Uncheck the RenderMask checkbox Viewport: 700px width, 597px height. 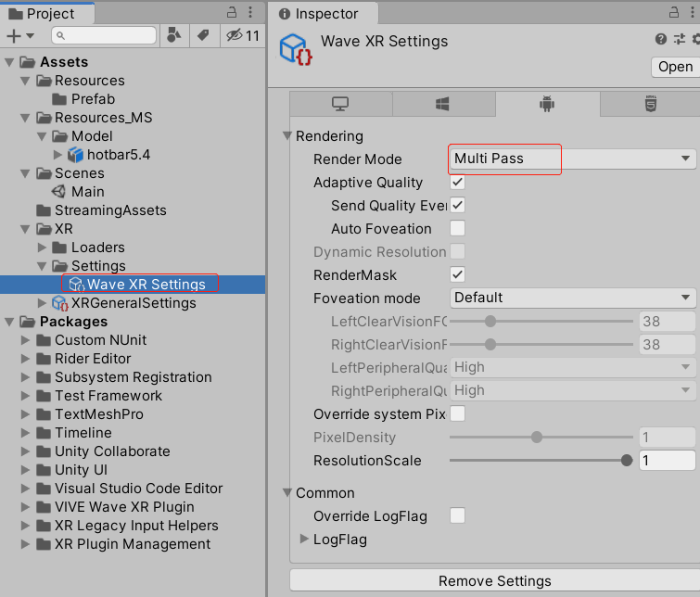[457, 275]
